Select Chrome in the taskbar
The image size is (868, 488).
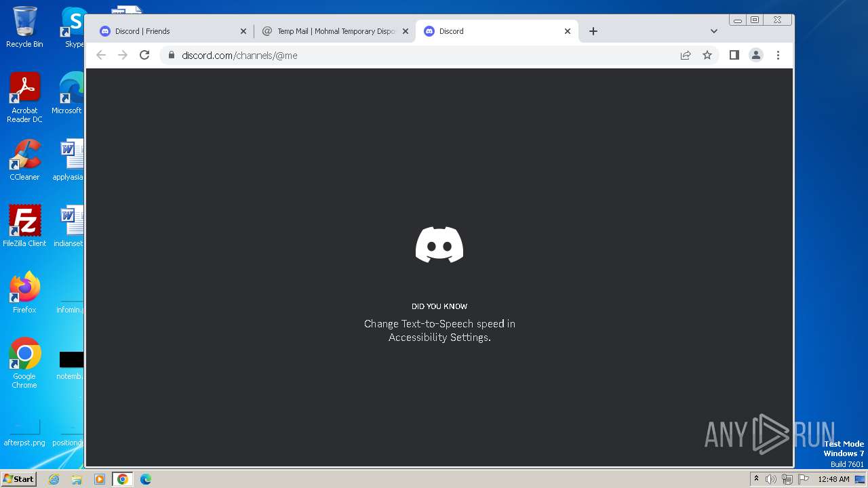tap(123, 479)
